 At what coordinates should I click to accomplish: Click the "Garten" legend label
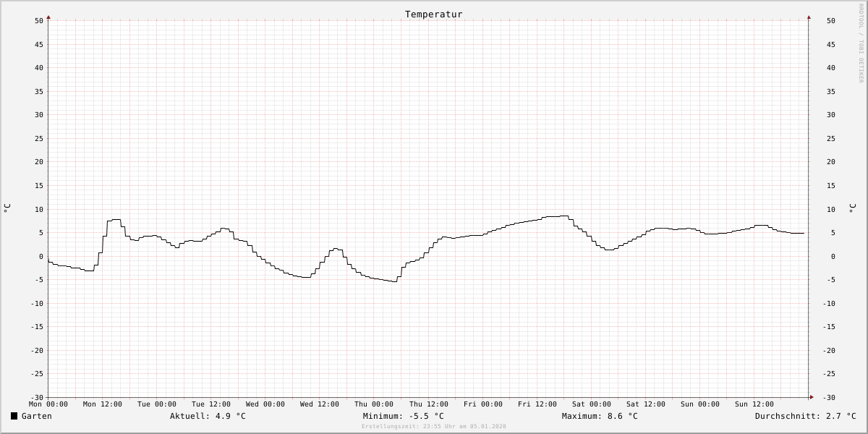point(37,416)
